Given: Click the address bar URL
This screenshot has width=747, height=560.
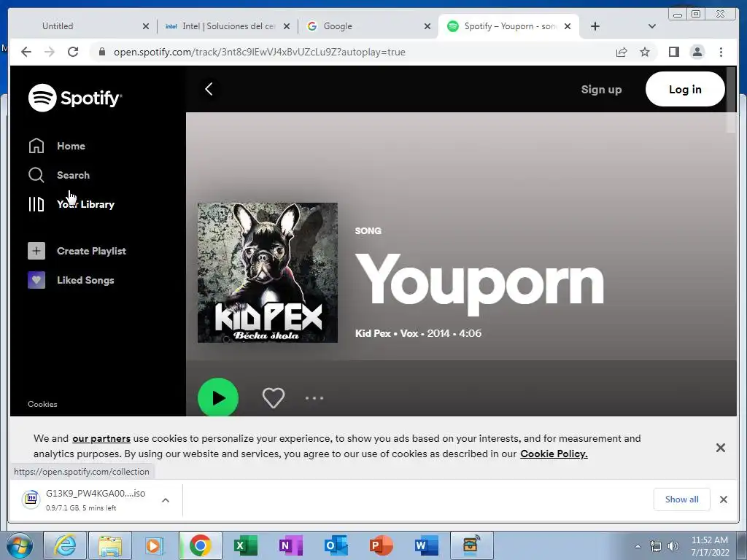Looking at the screenshot, I should [x=260, y=52].
